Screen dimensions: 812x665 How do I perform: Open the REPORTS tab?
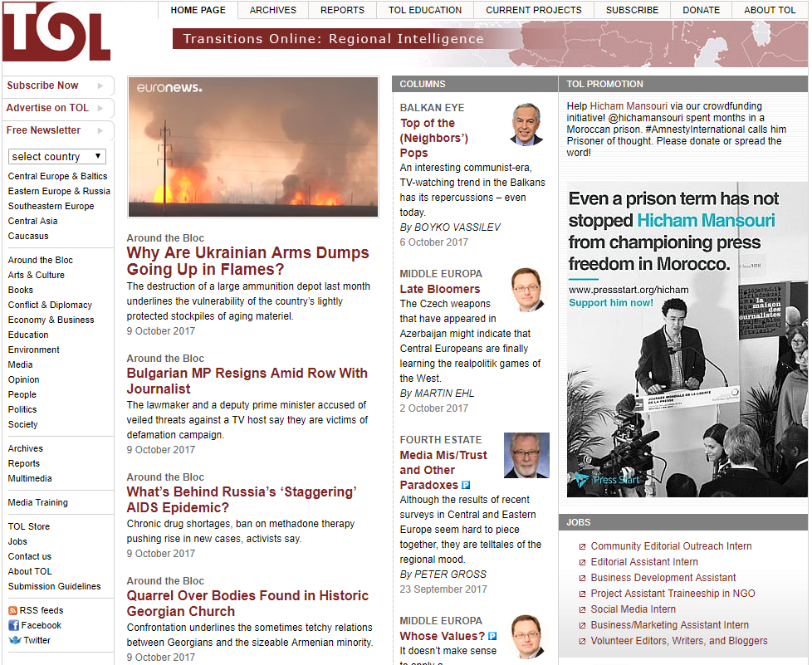pos(342,10)
